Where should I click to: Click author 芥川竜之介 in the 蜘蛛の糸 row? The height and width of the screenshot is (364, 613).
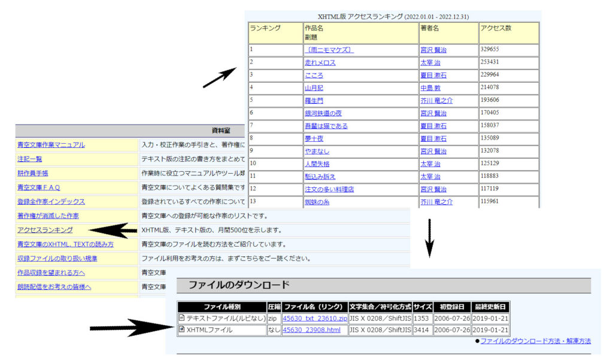[436, 202]
